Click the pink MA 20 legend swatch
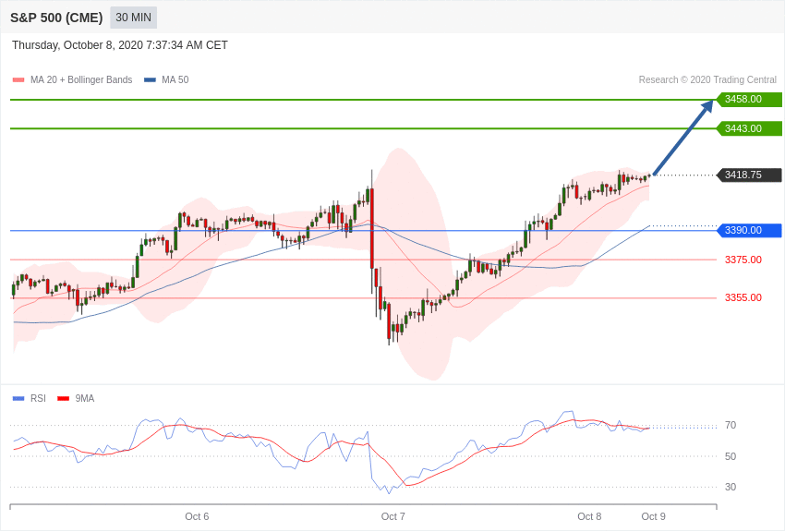The height and width of the screenshot is (532, 785). [18, 80]
